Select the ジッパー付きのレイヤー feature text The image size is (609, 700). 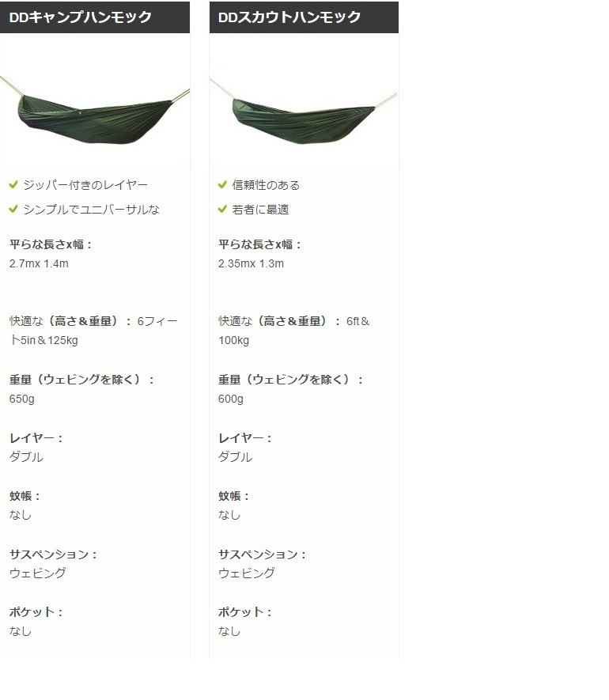click(85, 185)
